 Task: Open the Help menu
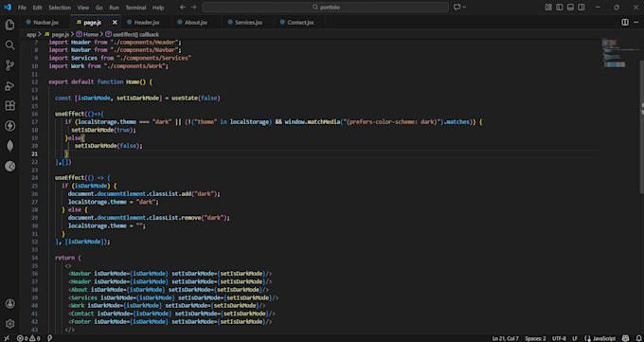point(158,8)
